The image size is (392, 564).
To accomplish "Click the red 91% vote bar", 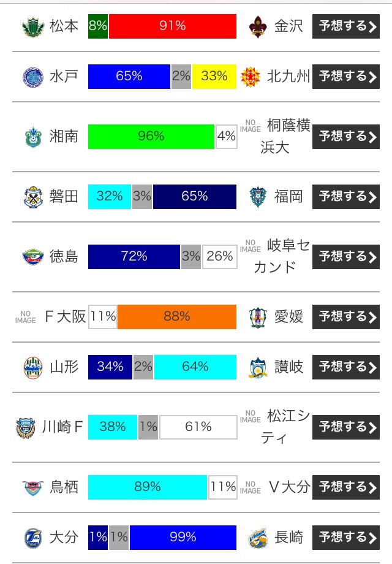I will tap(173, 26).
